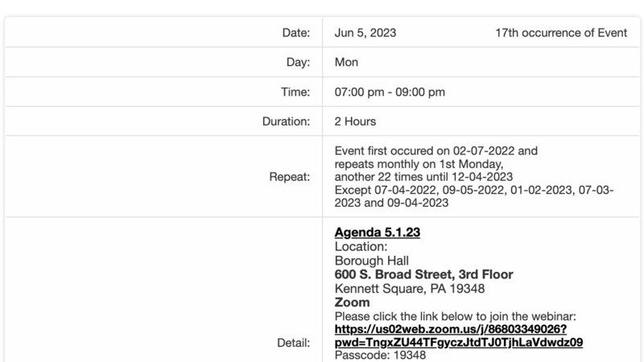Click the 'Date:' row label
The width and height of the screenshot is (644, 362).
pos(295,33)
